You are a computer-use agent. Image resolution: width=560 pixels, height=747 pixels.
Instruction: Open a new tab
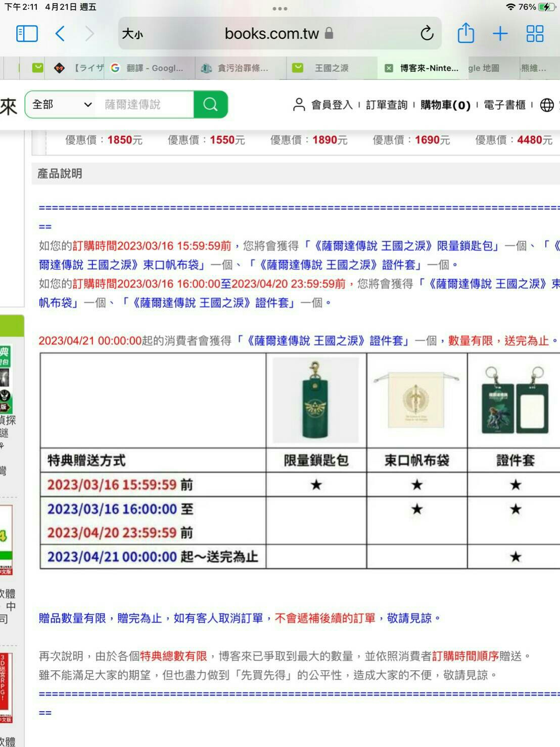tap(500, 34)
